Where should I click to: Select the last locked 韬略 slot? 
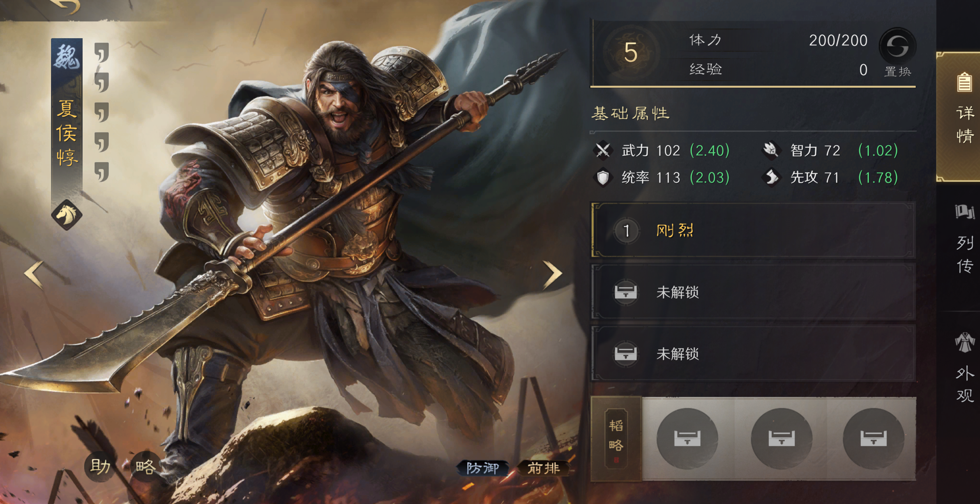[874, 439]
